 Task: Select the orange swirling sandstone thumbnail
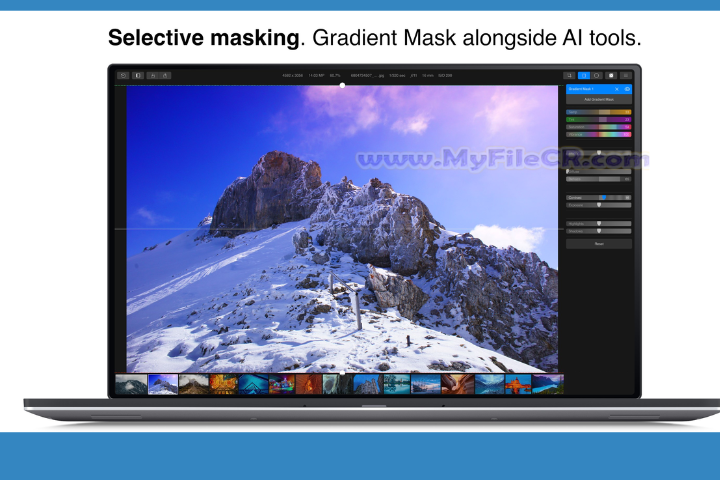[x=457, y=384]
